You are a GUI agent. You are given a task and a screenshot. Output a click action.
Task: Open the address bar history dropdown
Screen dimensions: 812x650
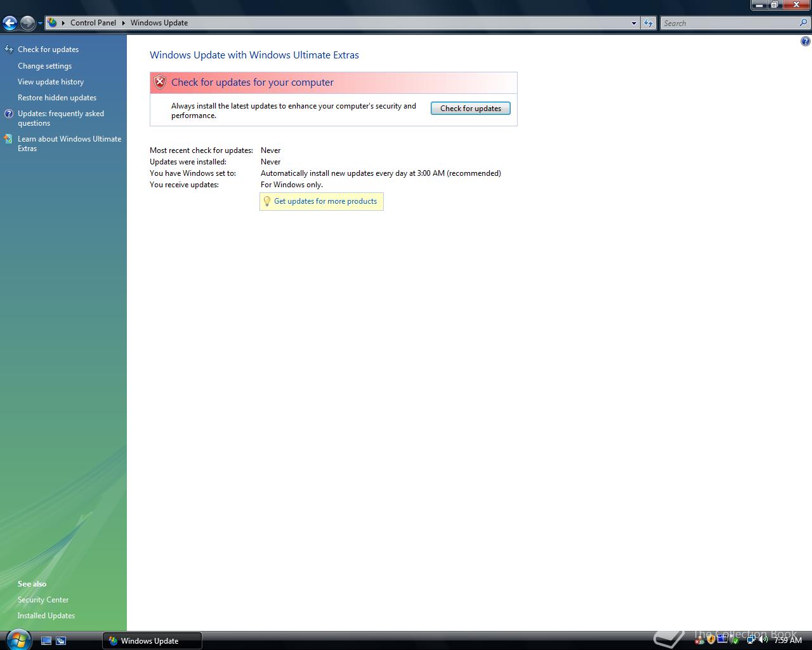tap(634, 23)
